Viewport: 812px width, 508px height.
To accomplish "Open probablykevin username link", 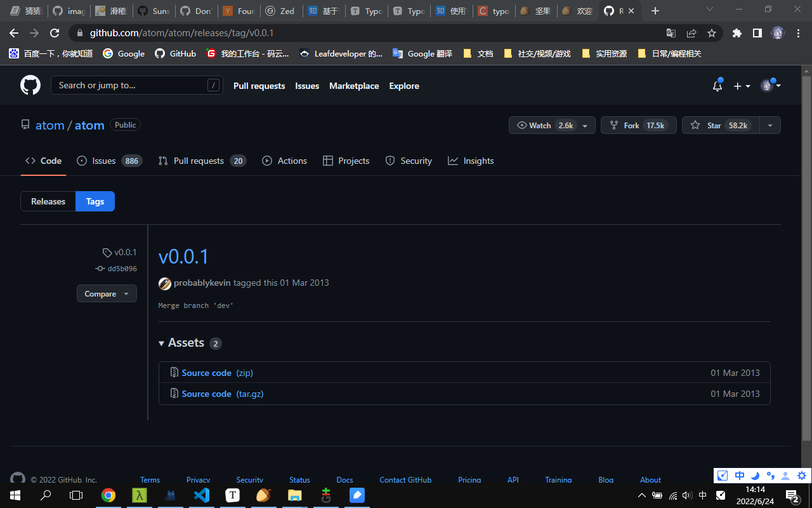I will point(202,283).
